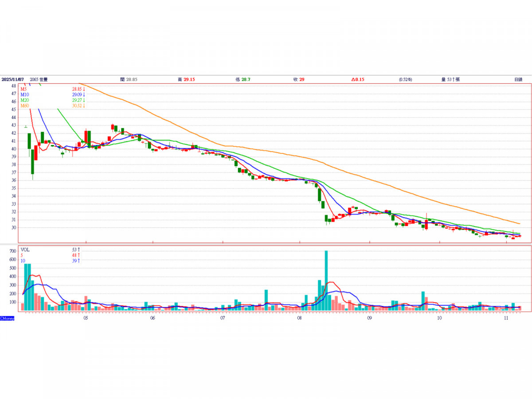Click the CMoney logo in bottom-left corner
532x399 pixels.
click(x=7, y=318)
